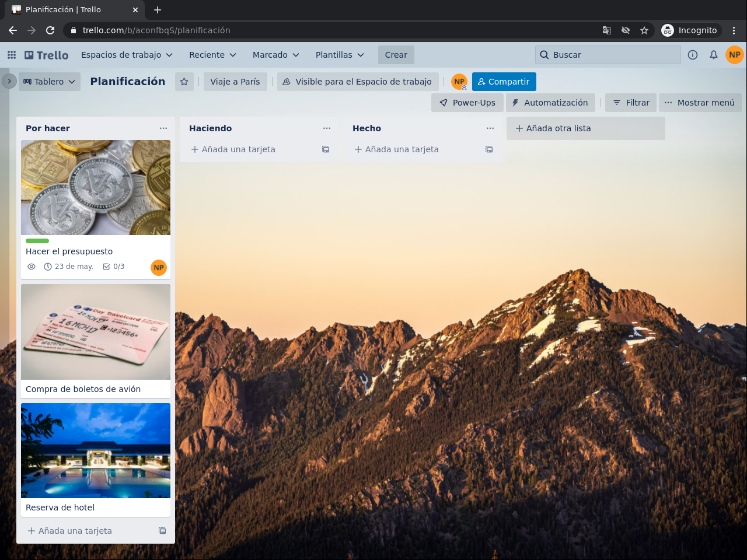Open Haciendo list actions menu
The height and width of the screenshot is (560, 747).
(327, 128)
